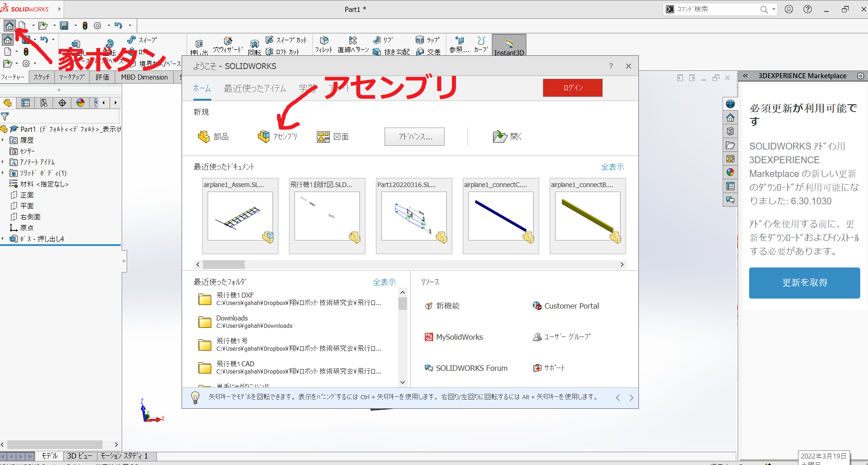This screenshot has width=868, height=465.
Task: Switch to the 3D ビュー bottom tab
Action: pyautogui.click(x=80, y=456)
